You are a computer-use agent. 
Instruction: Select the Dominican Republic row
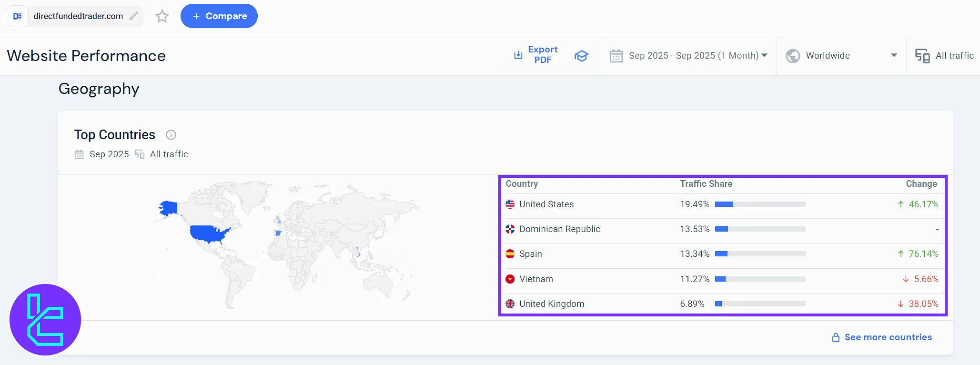[x=560, y=229]
